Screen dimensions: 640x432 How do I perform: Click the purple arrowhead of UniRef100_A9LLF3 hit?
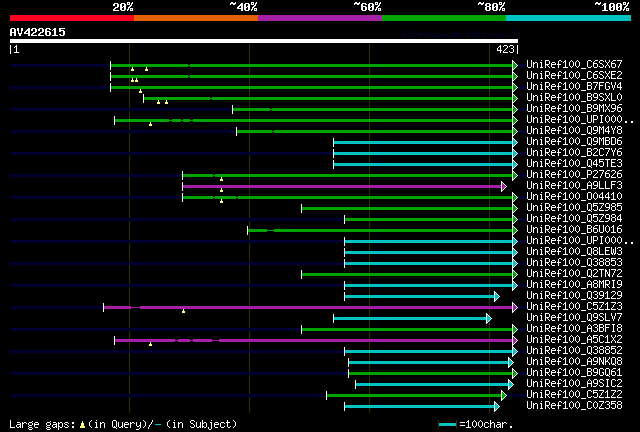point(504,187)
